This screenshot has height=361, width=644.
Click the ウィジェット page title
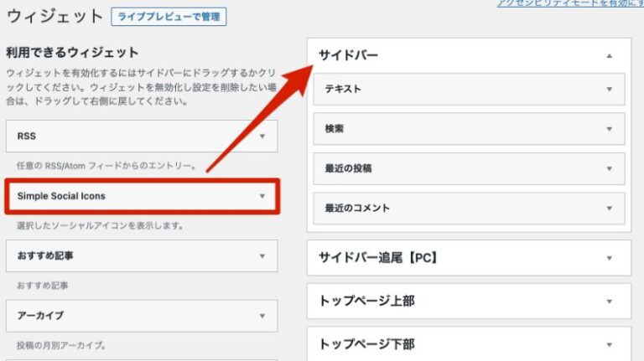coord(55,17)
